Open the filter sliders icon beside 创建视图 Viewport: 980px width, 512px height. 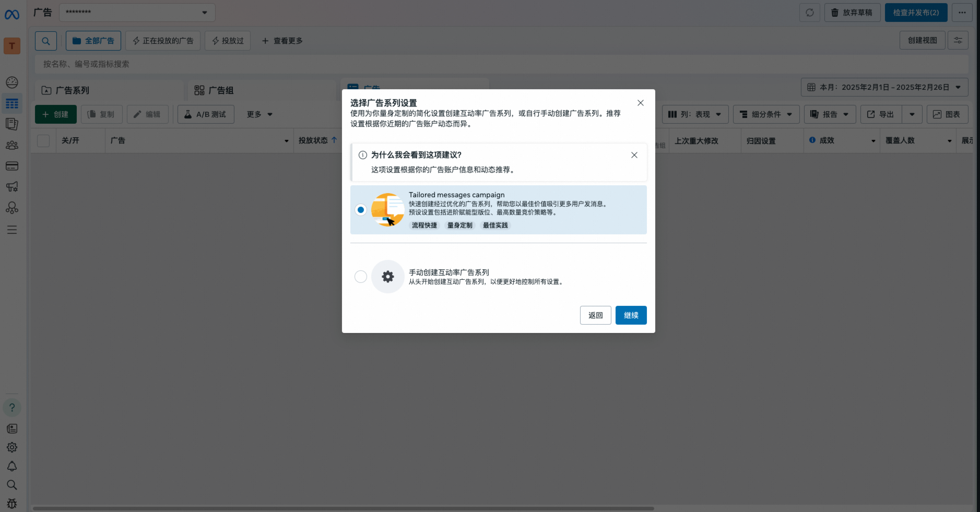(958, 40)
